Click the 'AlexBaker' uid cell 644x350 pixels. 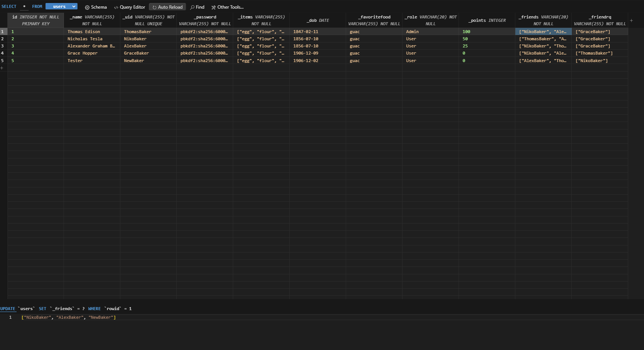click(x=149, y=46)
